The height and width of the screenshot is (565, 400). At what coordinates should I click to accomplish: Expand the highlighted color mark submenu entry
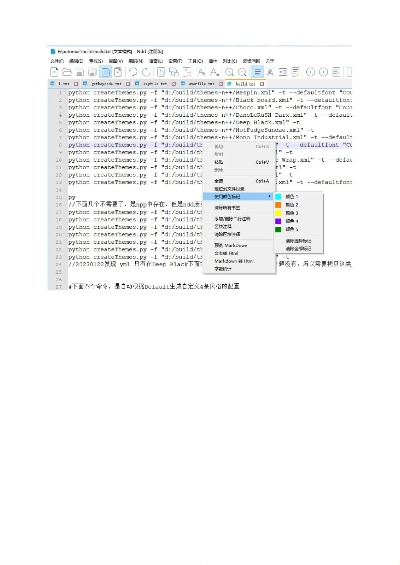point(239,196)
